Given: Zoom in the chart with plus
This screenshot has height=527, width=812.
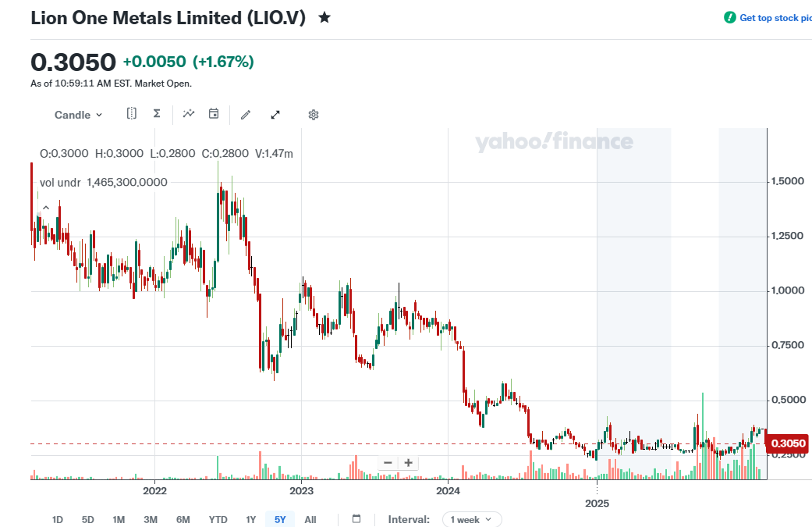Looking at the screenshot, I should pos(408,462).
